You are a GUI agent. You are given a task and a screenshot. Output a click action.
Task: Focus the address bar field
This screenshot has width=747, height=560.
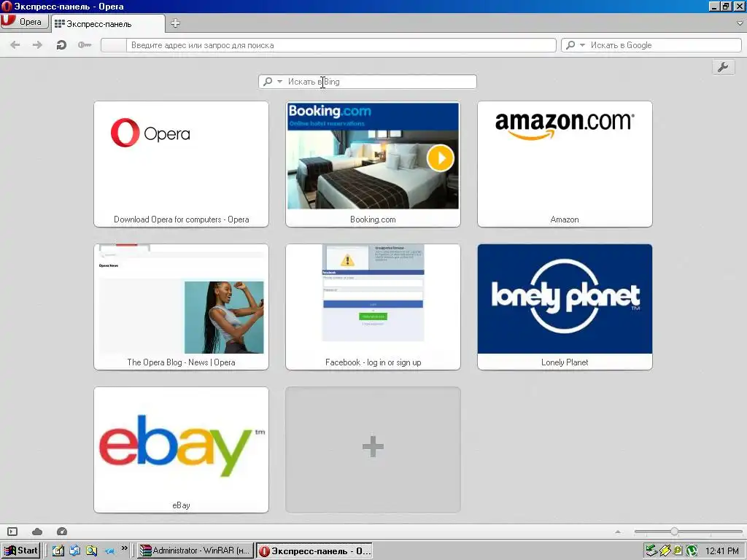(x=328, y=45)
